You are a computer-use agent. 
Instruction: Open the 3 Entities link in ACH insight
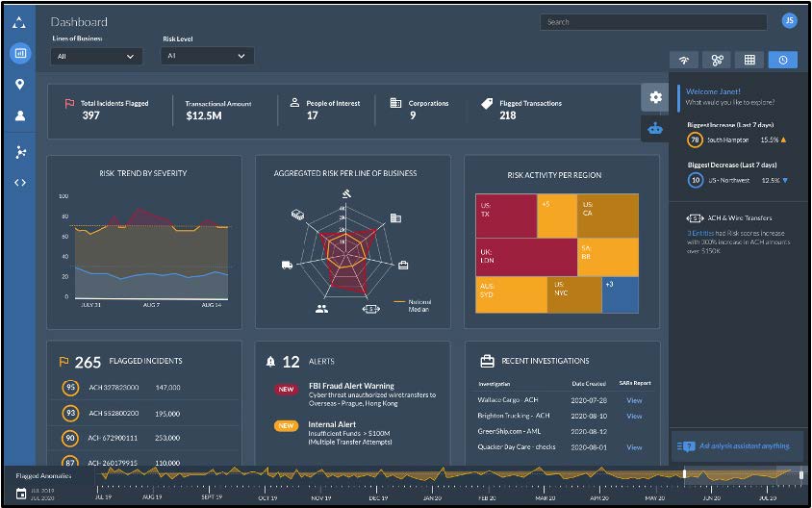(x=700, y=233)
